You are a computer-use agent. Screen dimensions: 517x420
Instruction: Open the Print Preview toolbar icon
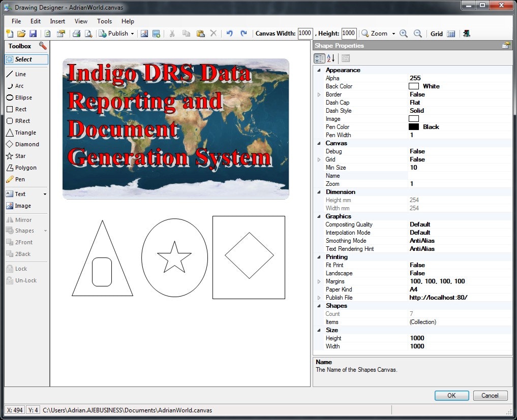point(87,33)
